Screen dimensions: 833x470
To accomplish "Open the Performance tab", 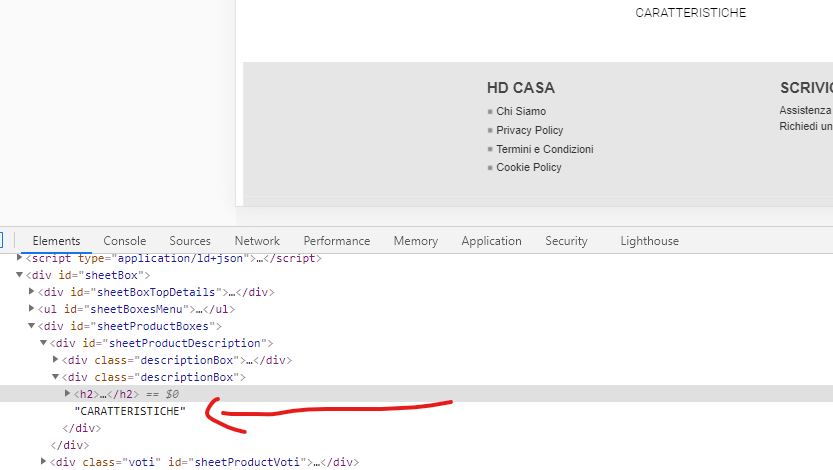I will 337,241.
